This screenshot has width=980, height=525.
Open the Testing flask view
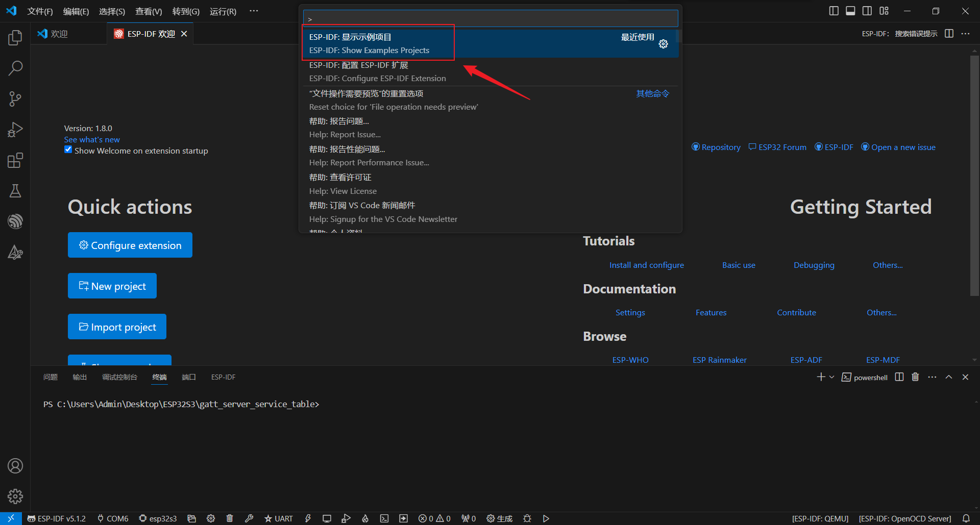(x=15, y=191)
